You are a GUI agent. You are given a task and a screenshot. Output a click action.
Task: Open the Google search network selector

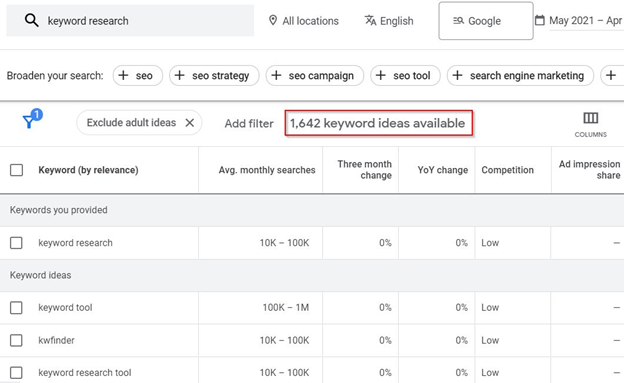coord(486,21)
